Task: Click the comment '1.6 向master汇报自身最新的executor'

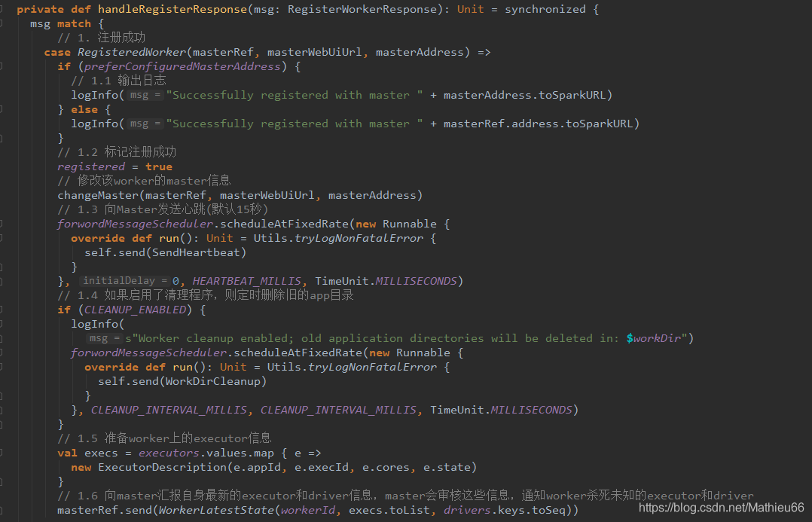Action: [405, 496]
